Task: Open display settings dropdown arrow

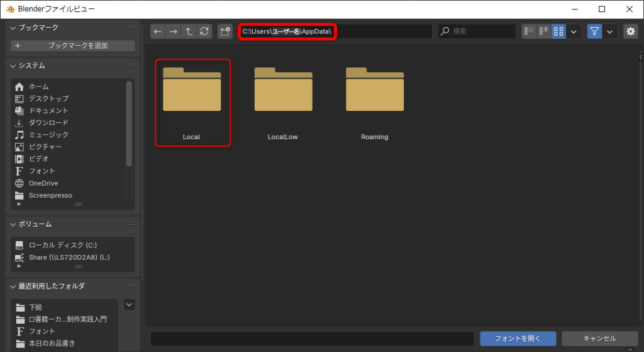Action: [574, 31]
